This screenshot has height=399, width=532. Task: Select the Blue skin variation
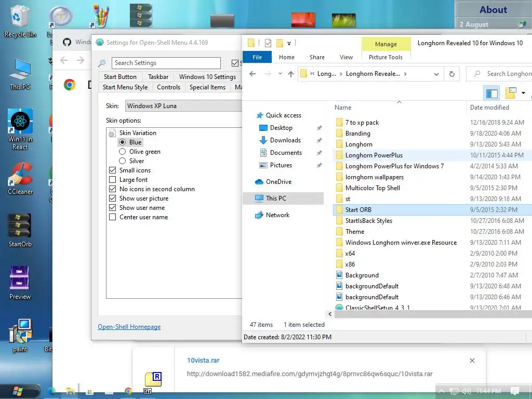[x=123, y=142]
